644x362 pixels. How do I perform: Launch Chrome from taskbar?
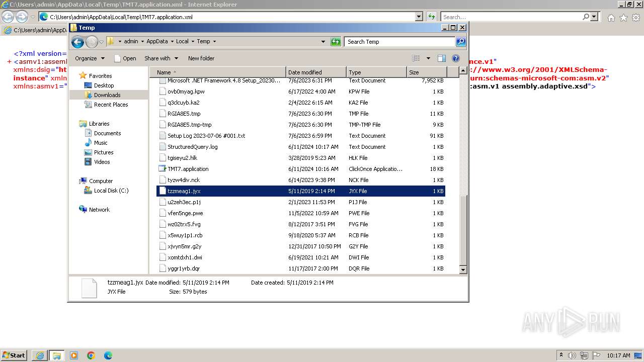coord(91,355)
